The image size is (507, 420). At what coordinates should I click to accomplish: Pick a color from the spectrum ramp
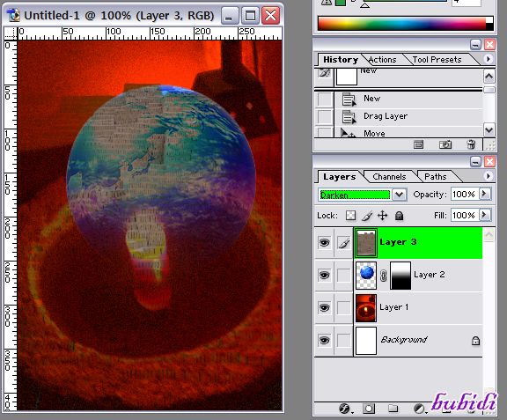point(401,24)
